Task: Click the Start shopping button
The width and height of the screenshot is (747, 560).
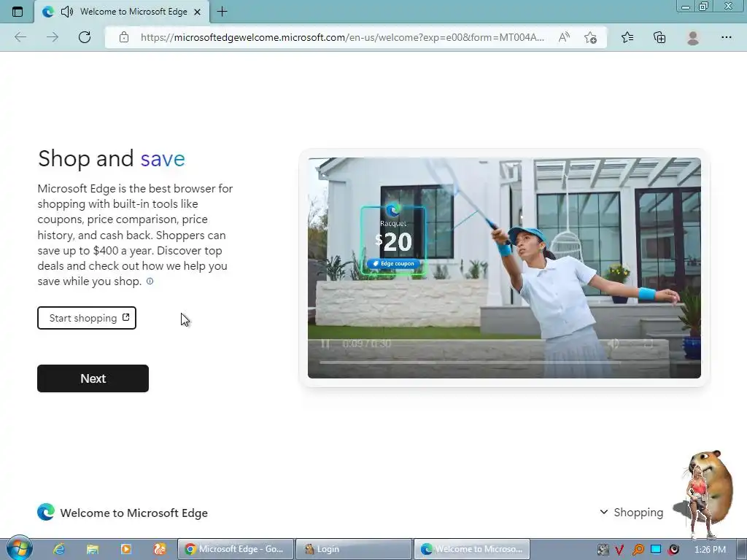Action: (x=87, y=318)
